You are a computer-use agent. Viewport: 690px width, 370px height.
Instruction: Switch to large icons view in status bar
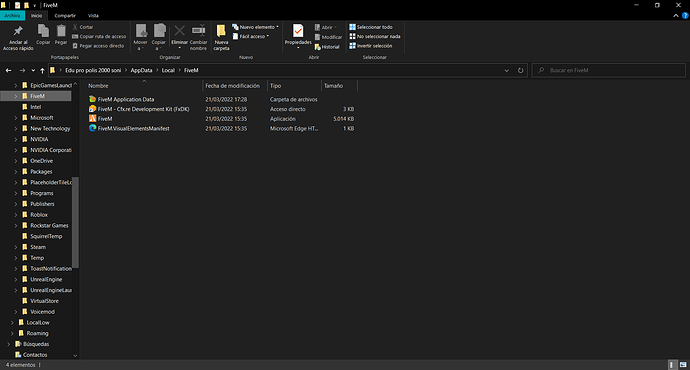click(683, 365)
